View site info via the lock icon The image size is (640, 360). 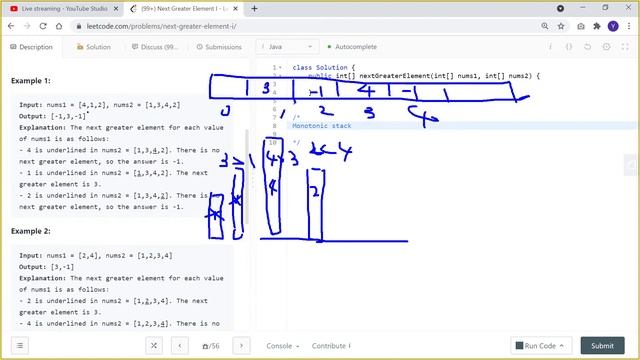pyautogui.click(x=79, y=26)
